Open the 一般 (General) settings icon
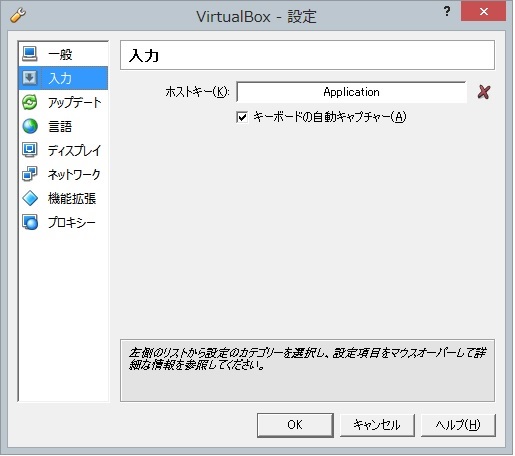Viewport: 515px width, 456px height. coord(30,54)
